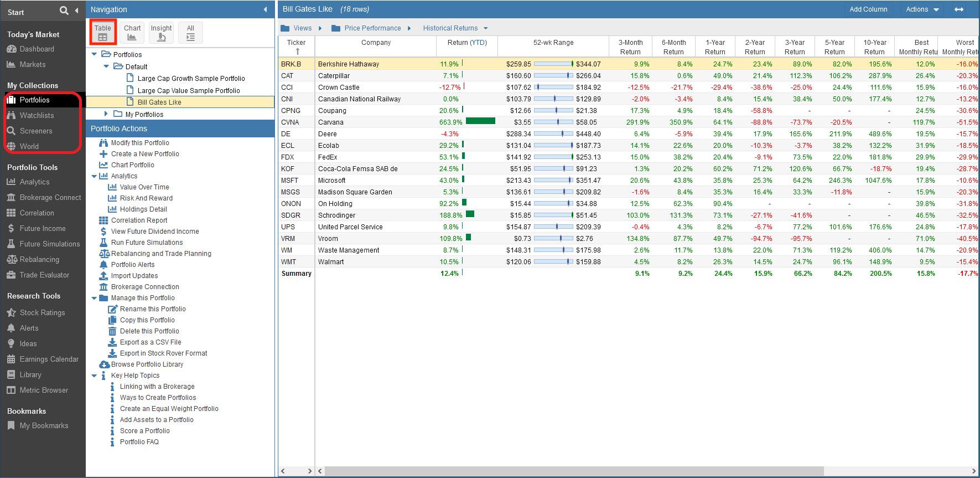The image size is (980, 478).
Task: Open the Views breadcrumb menu
Action: 302,28
